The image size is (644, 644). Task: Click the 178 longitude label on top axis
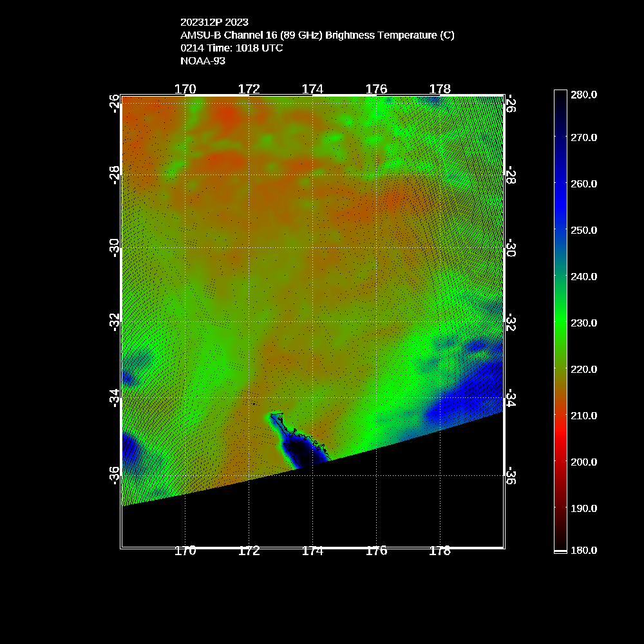(440, 89)
